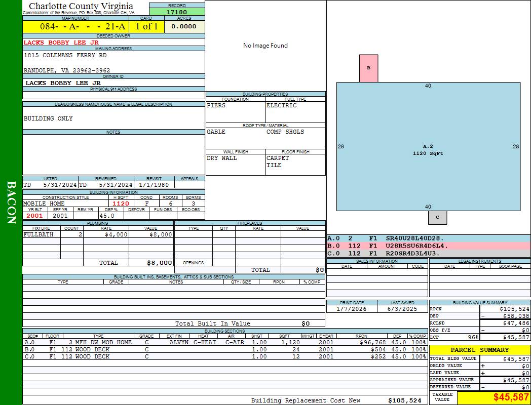Image resolution: width=532 pixels, height=405 pixels.
Task: Click the BACON label on green sidebar
Action: (x=11, y=202)
